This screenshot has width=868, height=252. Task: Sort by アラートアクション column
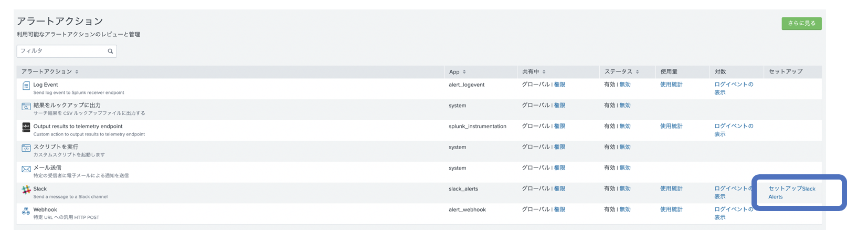tap(50, 71)
